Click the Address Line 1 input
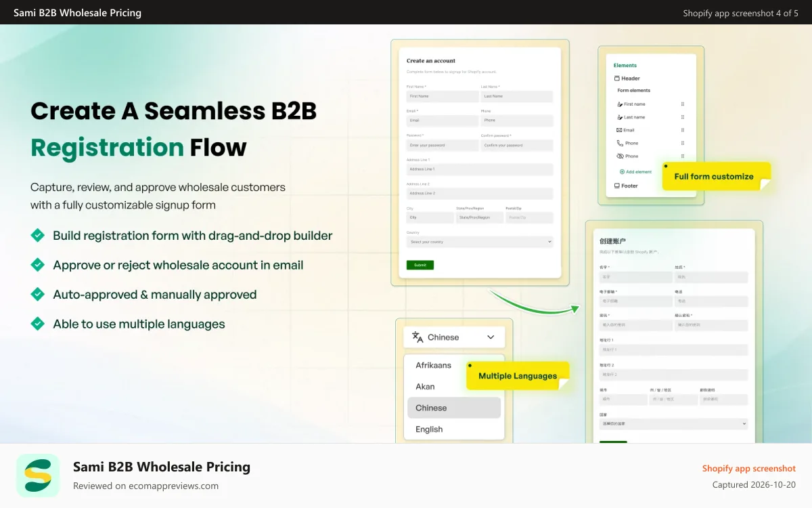The image size is (812, 508). (x=480, y=169)
